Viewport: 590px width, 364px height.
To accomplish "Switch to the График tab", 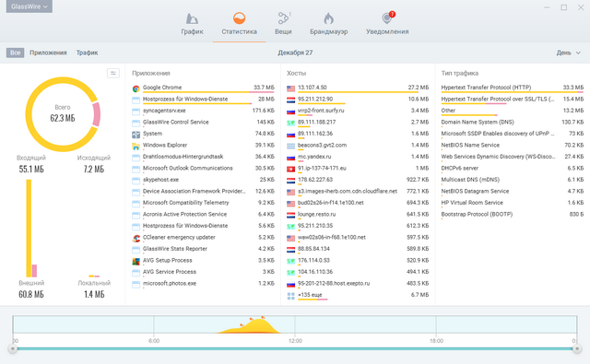I will click(x=192, y=24).
